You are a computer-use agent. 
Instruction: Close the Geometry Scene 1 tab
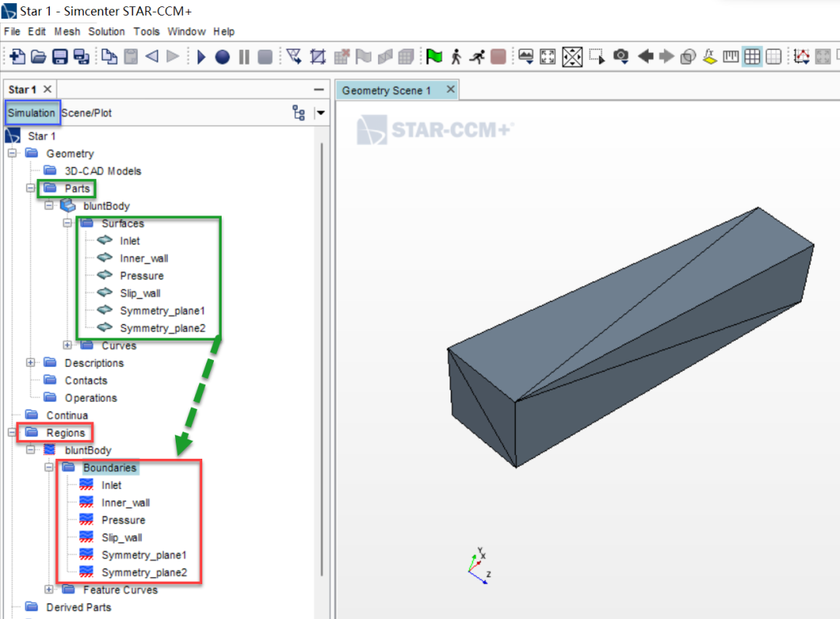450,89
